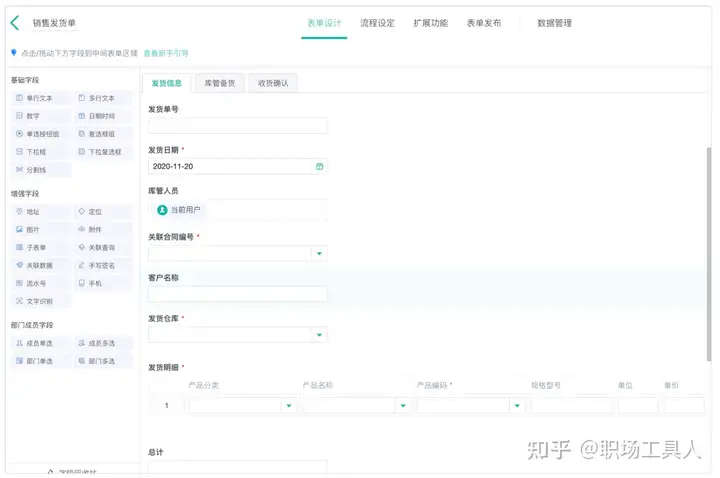The width and height of the screenshot is (720, 478).
Task: Add a 单行文本 field
Action: point(41,98)
